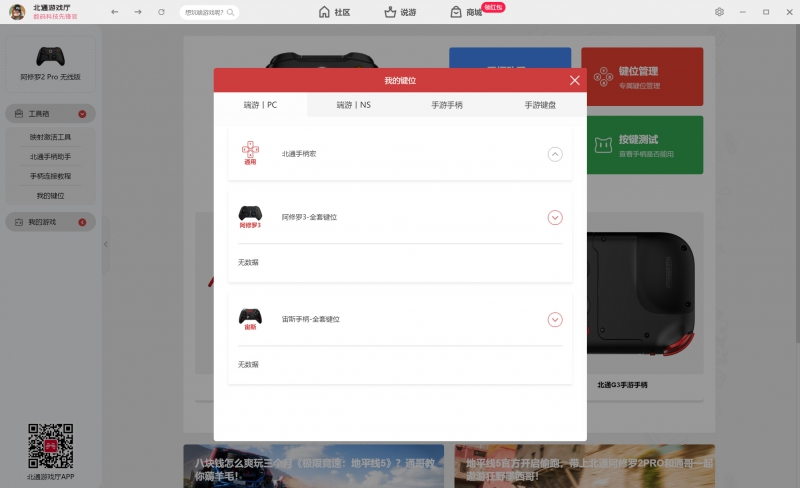Expand the 北通手柄宏 row with the chevron

coord(555,154)
